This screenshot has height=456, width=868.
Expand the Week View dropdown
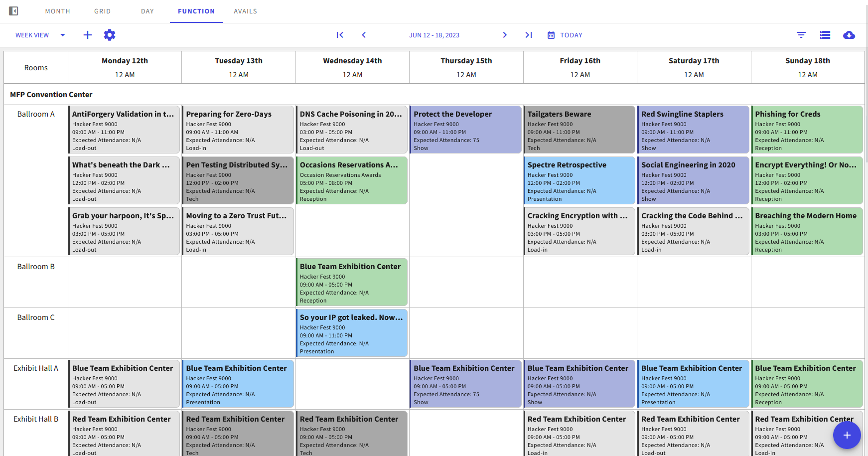(x=40, y=35)
